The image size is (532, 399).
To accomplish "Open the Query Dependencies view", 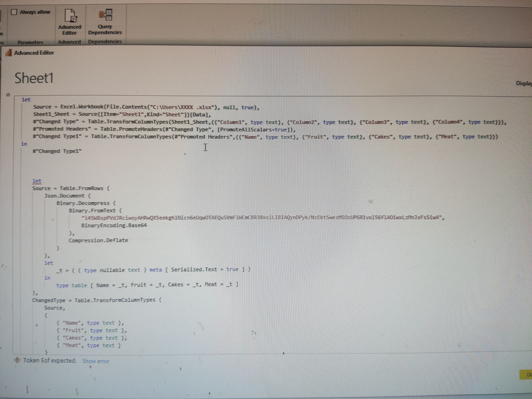I will pyautogui.click(x=105, y=22).
